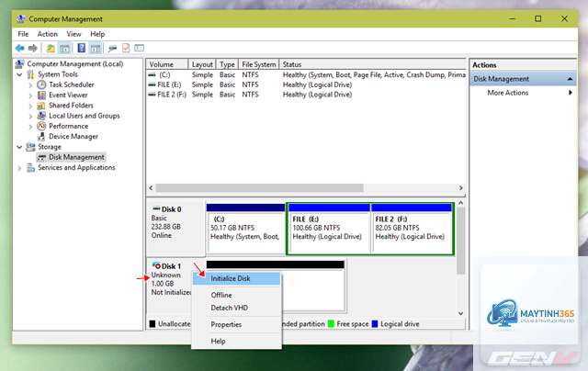
Task: Click the Storage node icon
Action: click(30, 147)
